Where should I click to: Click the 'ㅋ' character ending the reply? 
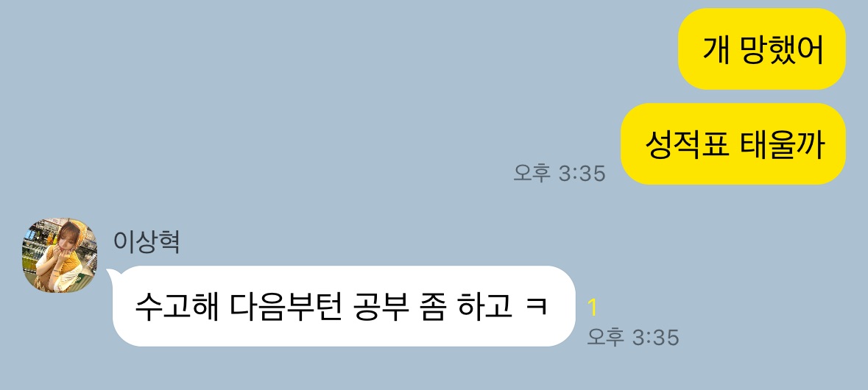(537, 307)
